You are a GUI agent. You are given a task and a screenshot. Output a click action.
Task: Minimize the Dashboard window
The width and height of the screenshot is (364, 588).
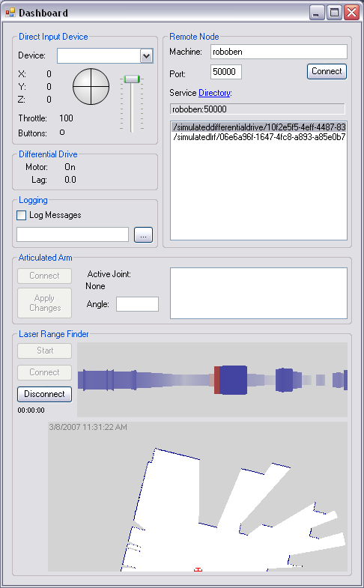tap(317, 13)
